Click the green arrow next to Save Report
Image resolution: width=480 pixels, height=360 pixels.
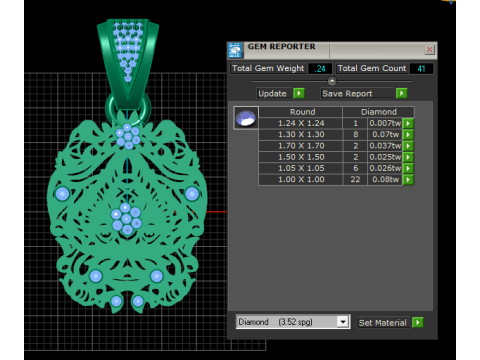402,93
